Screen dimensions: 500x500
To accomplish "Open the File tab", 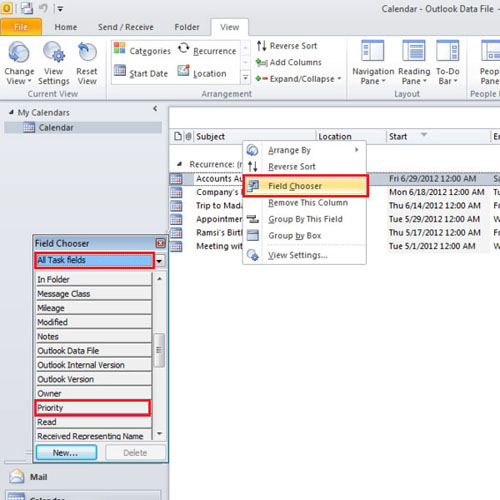I will coord(21,27).
